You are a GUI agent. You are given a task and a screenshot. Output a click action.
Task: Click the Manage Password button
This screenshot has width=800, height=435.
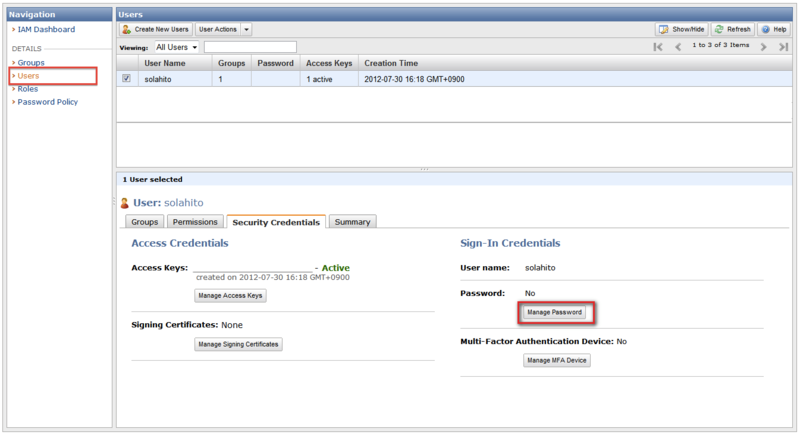click(x=555, y=312)
